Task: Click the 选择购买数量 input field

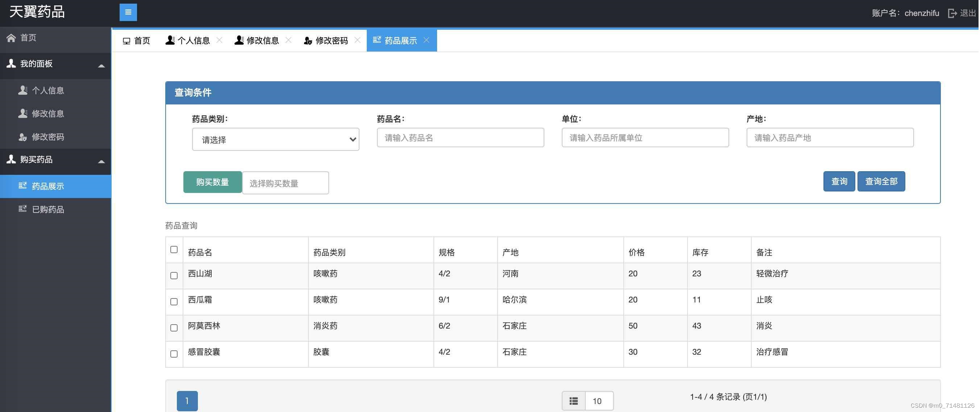Action: click(x=285, y=183)
